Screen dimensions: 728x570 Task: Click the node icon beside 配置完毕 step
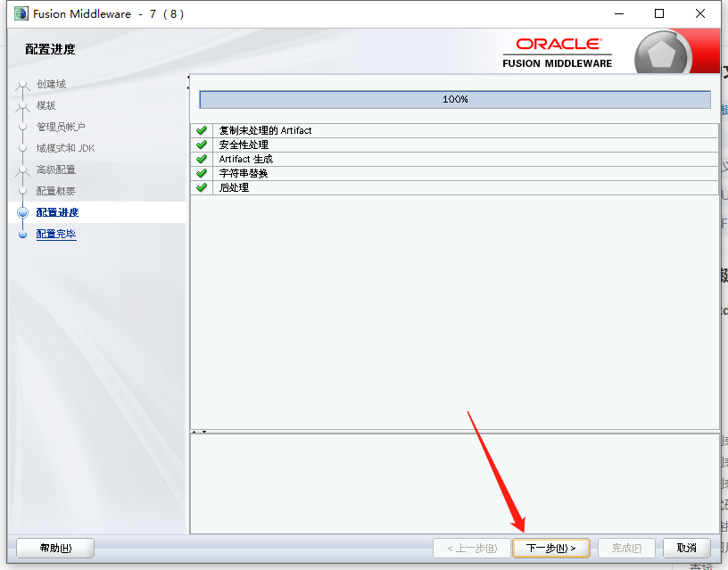tap(22, 232)
